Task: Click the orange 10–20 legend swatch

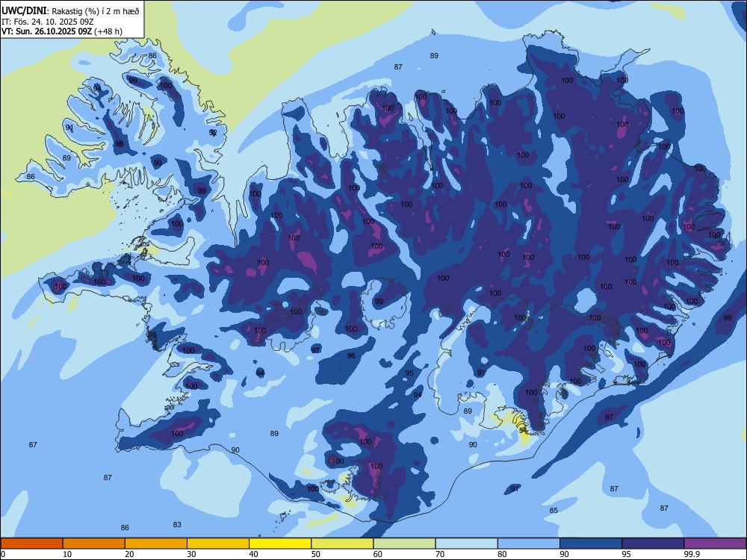Action: (x=94, y=544)
